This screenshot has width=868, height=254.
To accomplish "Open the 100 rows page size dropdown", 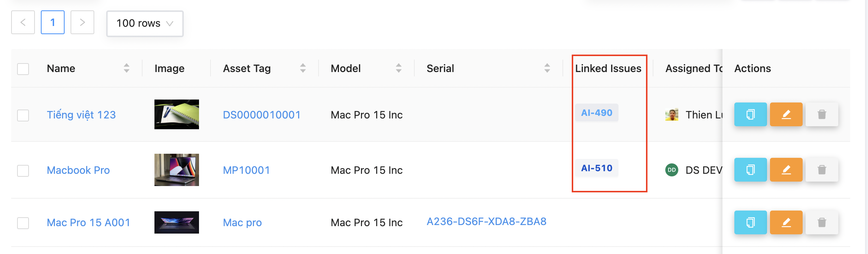I will (145, 23).
